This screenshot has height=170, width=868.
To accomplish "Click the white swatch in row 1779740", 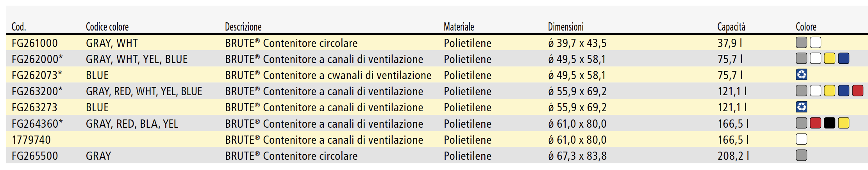I will pyautogui.click(x=801, y=139).
